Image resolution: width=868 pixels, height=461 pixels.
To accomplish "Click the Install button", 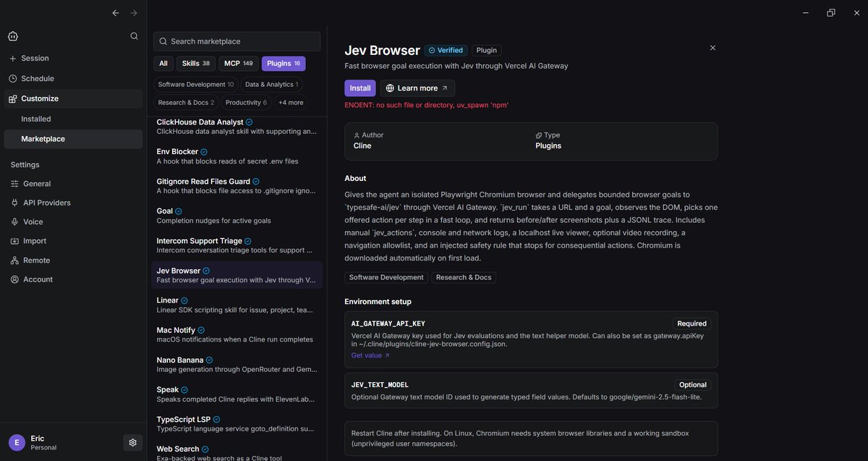I will coord(360,88).
